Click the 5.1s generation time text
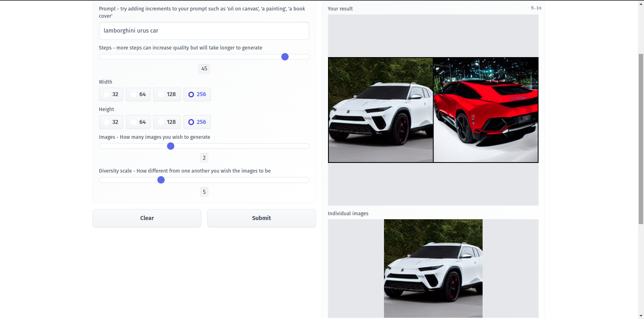 (x=536, y=8)
